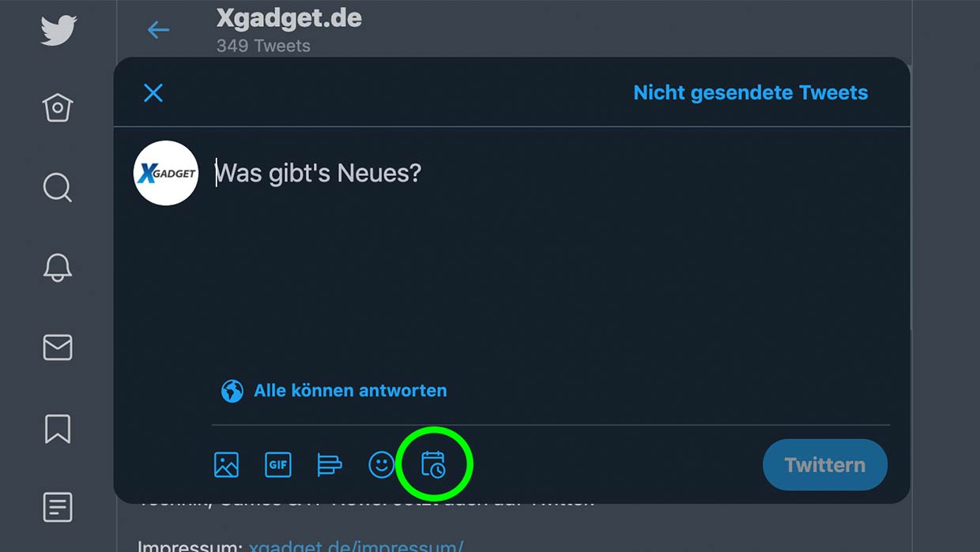Click the Twitter bird logo
Image resolution: width=980 pixels, height=552 pixels.
58,30
